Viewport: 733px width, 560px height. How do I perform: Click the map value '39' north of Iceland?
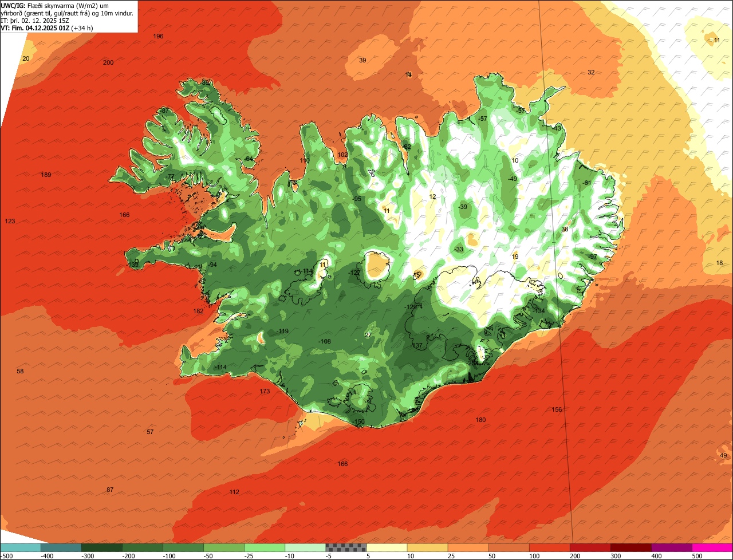[x=362, y=60]
